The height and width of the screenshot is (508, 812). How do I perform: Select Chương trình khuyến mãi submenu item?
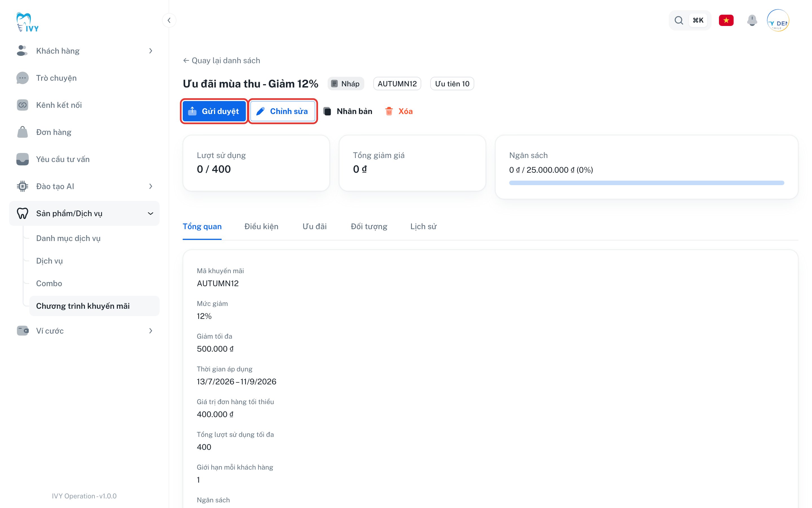pos(94,306)
